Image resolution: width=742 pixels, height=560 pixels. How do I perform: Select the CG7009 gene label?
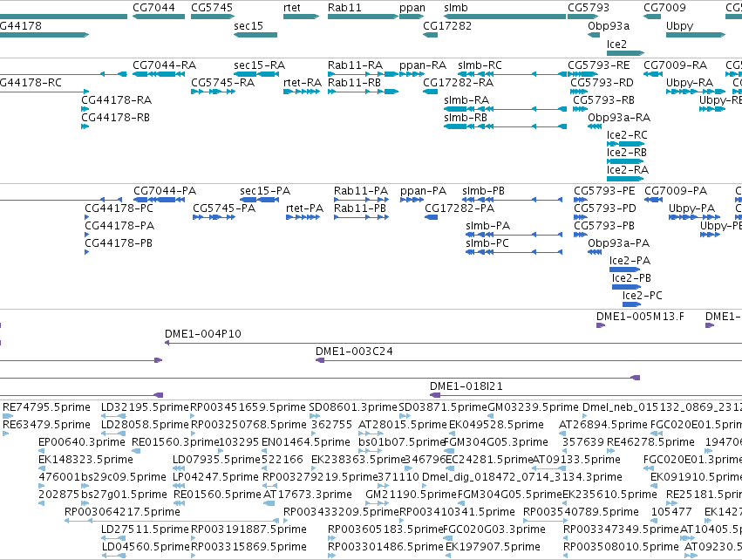click(664, 8)
